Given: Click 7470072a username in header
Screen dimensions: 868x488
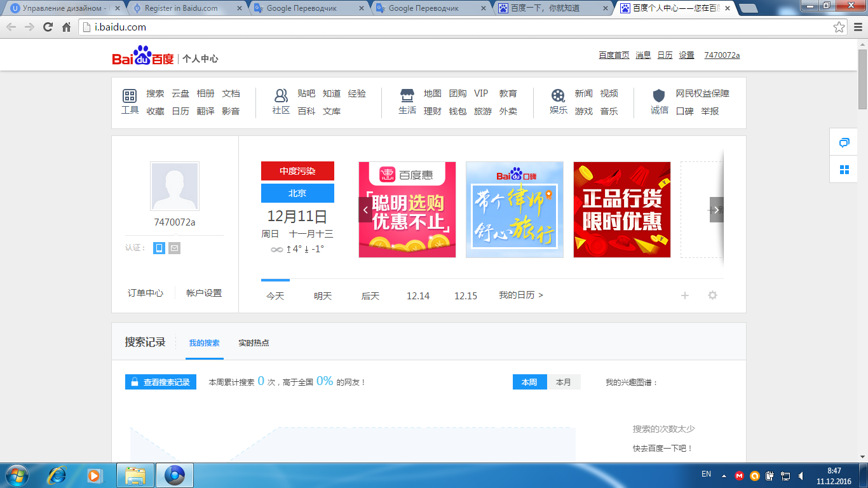Looking at the screenshot, I should click(722, 55).
